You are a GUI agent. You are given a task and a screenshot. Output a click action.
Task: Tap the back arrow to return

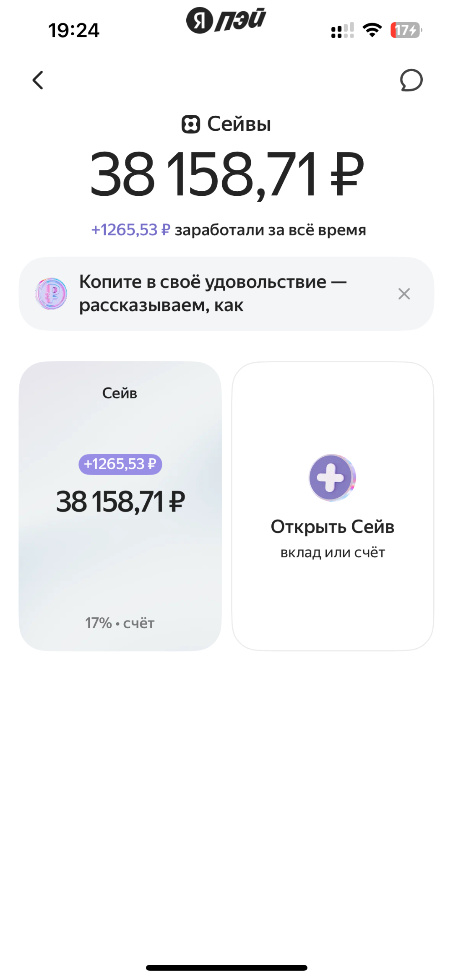coord(38,80)
